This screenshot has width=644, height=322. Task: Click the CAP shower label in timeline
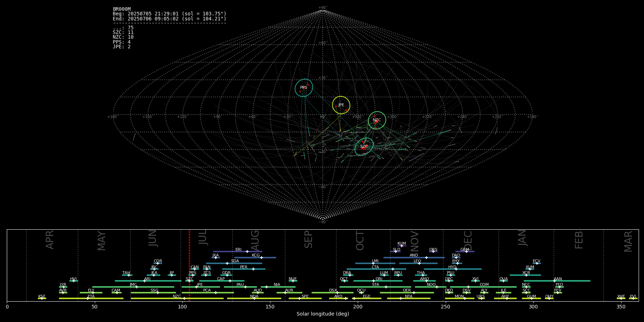click(x=221, y=279)
